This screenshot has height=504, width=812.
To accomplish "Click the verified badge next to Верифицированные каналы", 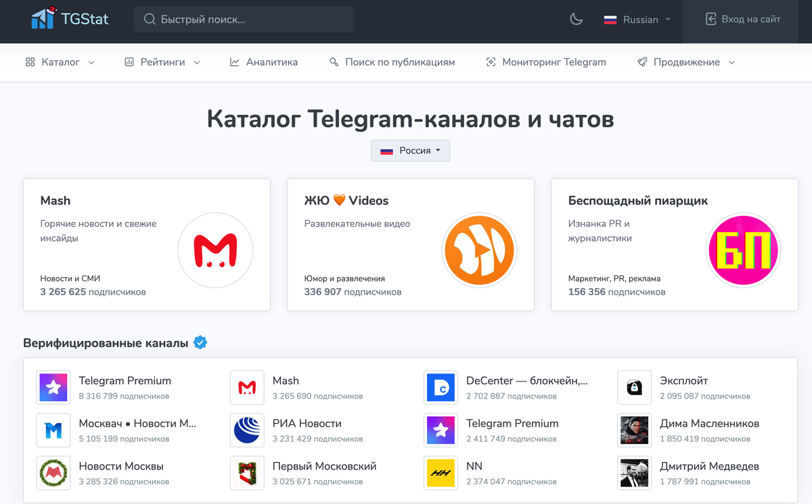I will 200,343.
